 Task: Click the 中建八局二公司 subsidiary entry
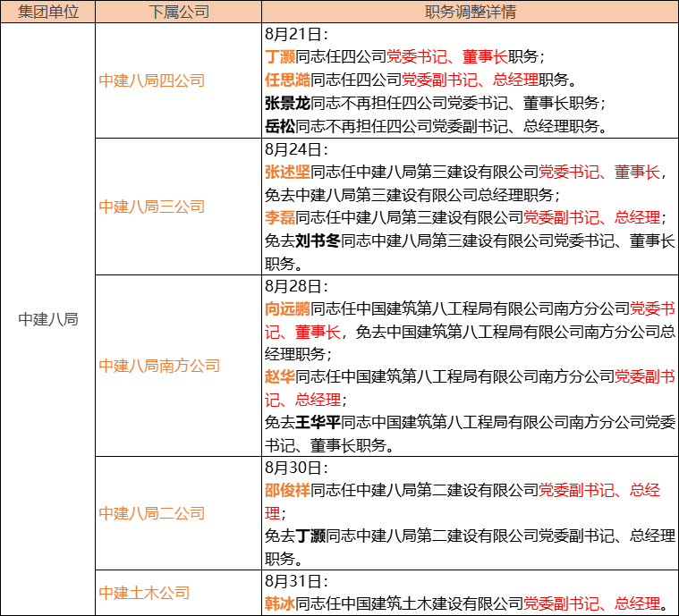click(x=151, y=513)
